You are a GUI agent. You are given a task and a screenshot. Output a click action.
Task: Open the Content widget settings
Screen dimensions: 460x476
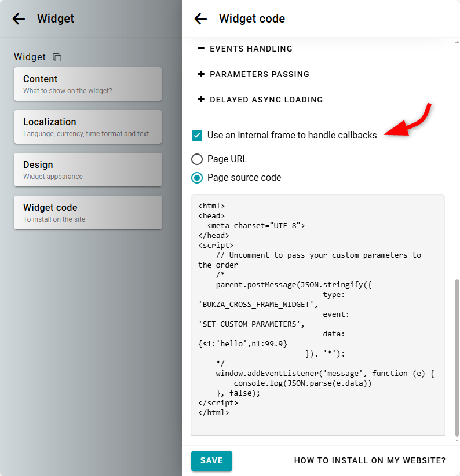pos(88,84)
